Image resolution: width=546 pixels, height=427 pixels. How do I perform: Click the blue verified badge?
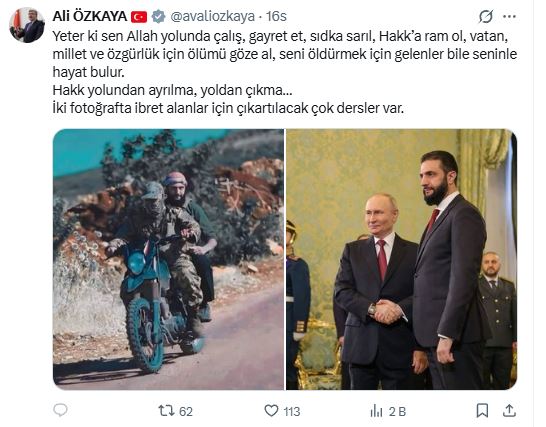[158, 16]
